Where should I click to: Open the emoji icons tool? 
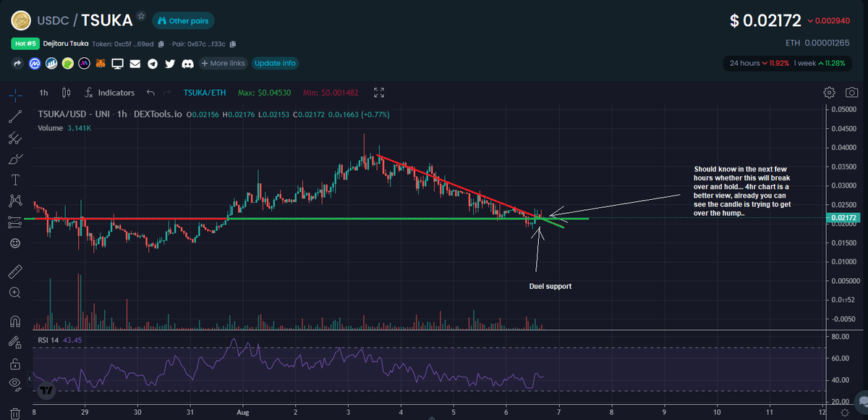tap(15, 243)
